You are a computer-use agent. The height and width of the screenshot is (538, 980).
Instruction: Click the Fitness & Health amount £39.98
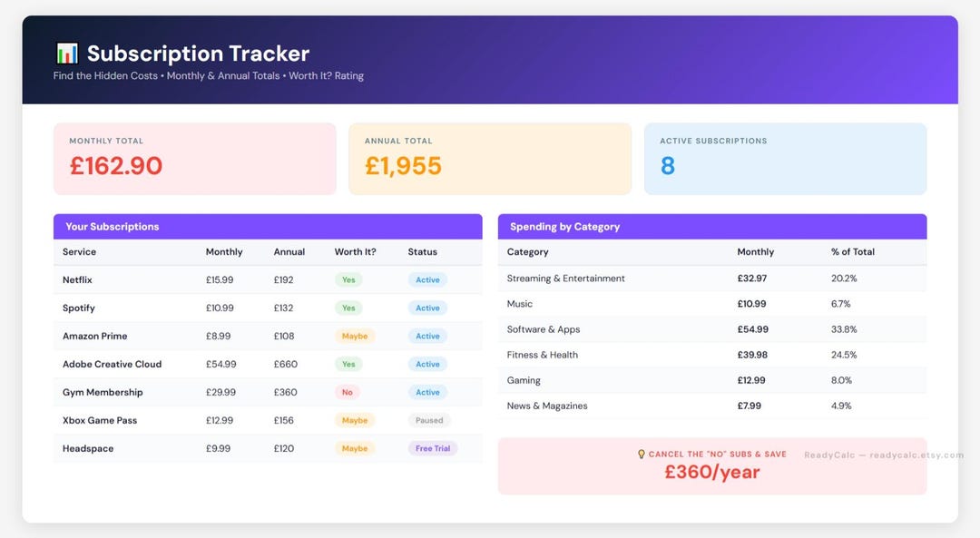pyautogui.click(x=752, y=355)
